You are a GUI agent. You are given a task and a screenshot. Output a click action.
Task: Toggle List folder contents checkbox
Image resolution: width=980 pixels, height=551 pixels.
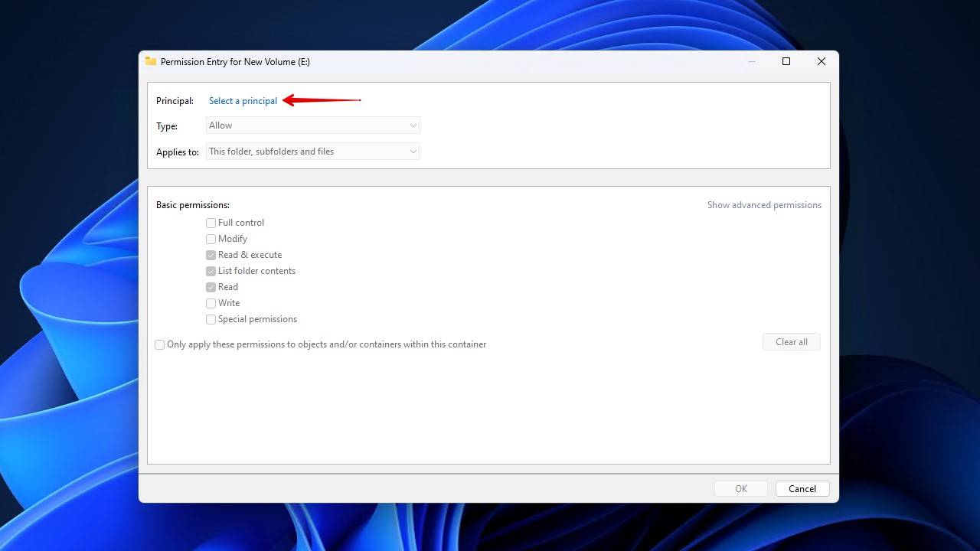coord(211,271)
